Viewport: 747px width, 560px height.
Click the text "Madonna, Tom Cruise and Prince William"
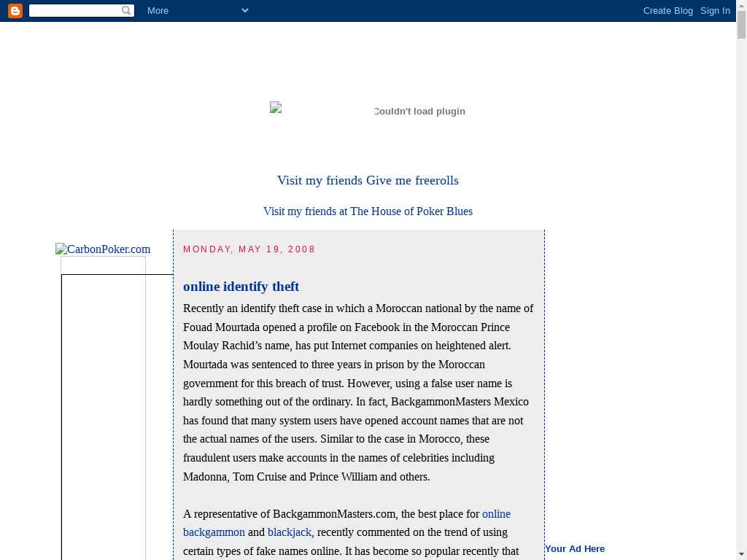point(280,477)
